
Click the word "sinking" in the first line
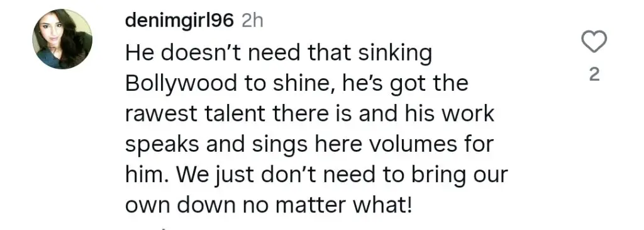tap(395, 54)
